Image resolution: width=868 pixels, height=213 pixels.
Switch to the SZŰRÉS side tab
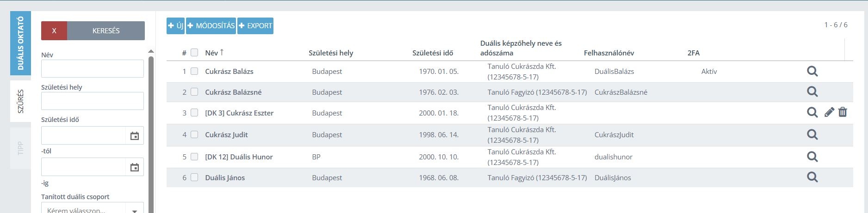[20, 102]
